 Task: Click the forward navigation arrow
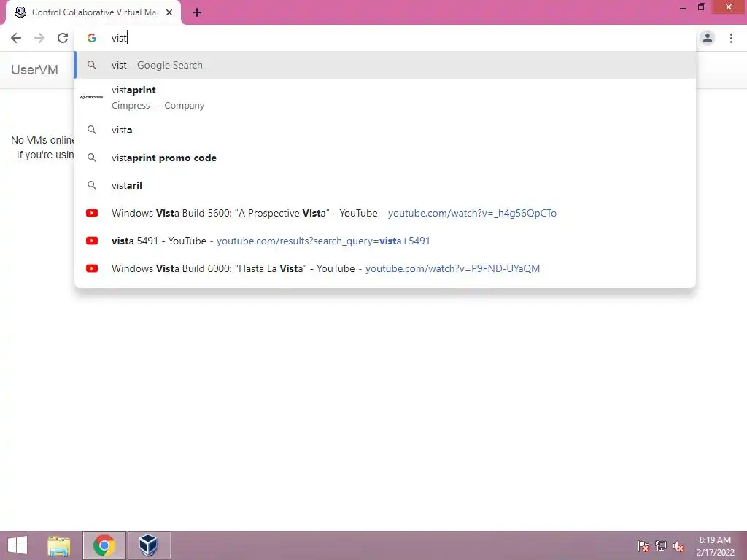[39, 38]
